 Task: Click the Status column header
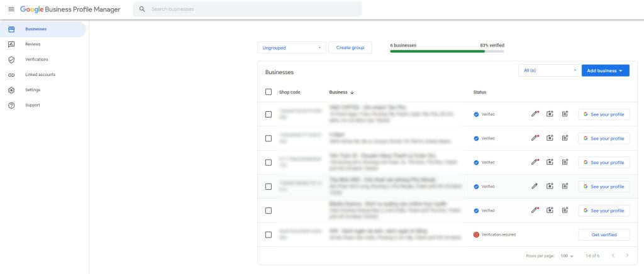click(x=480, y=92)
